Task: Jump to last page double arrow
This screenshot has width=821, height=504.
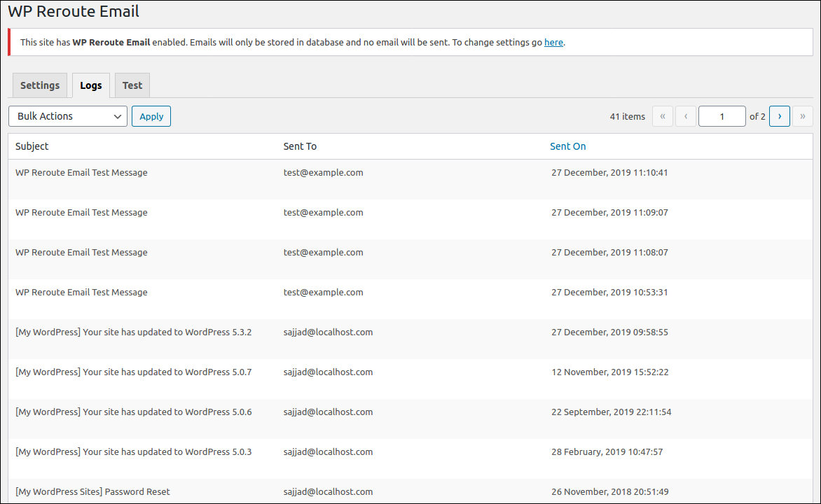Action: [803, 116]
